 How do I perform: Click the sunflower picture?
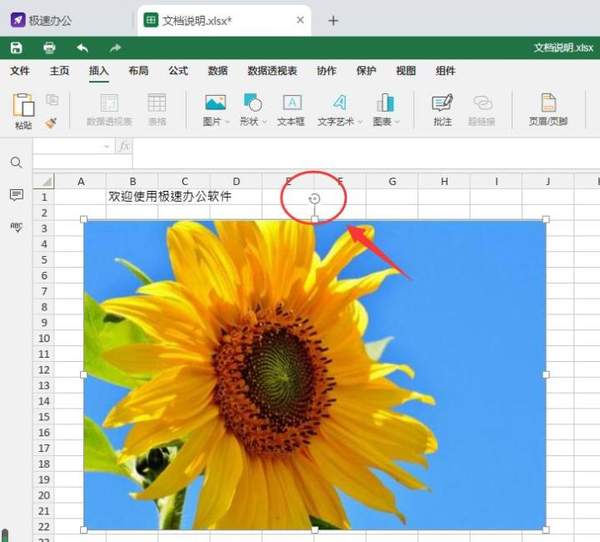click(315, 375)
